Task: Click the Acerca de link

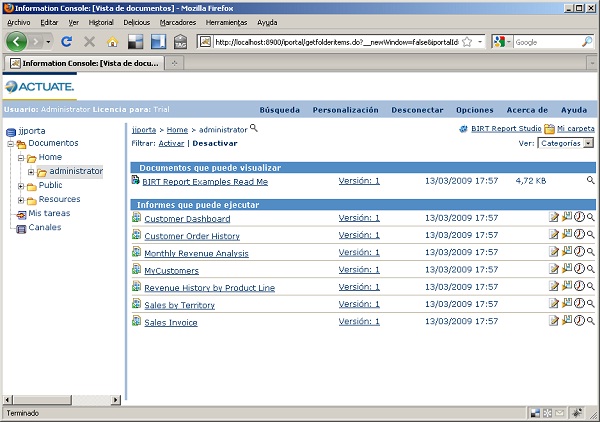Action: pyautogui.click(x=527, y=110)
